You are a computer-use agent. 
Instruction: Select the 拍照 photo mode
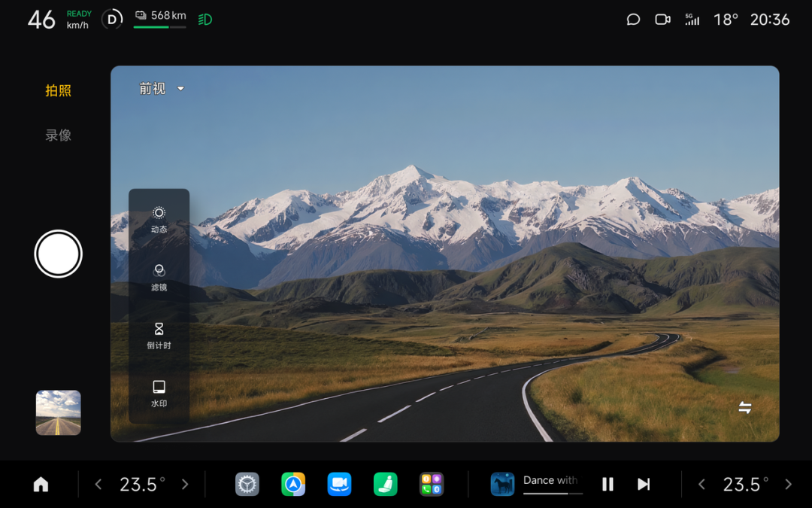point(58,90)
